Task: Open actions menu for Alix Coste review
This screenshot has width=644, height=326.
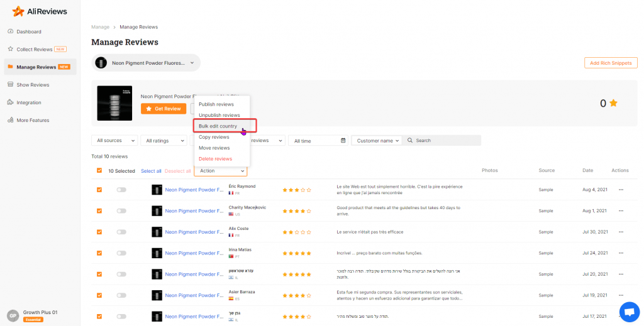Action: (x=621, y=232)
